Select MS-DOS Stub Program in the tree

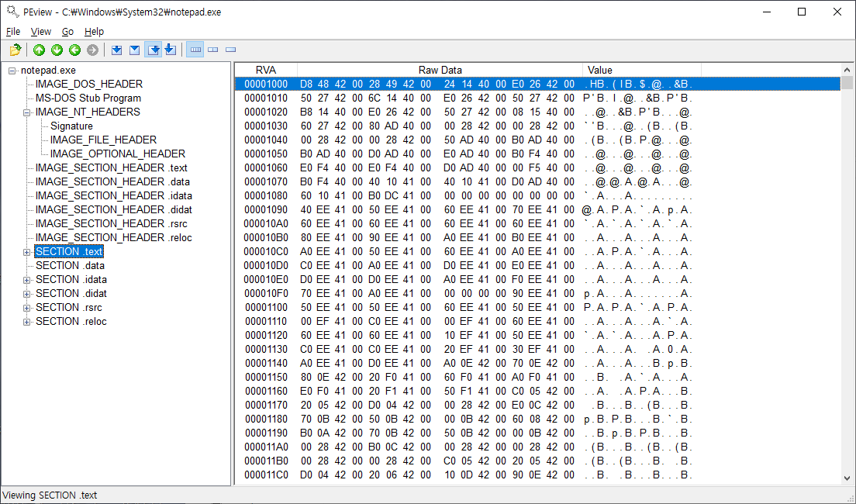(88, 98)
